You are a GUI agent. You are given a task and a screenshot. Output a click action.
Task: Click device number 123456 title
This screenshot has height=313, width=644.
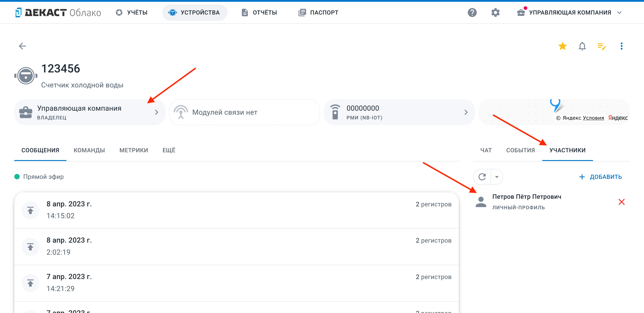61,68
